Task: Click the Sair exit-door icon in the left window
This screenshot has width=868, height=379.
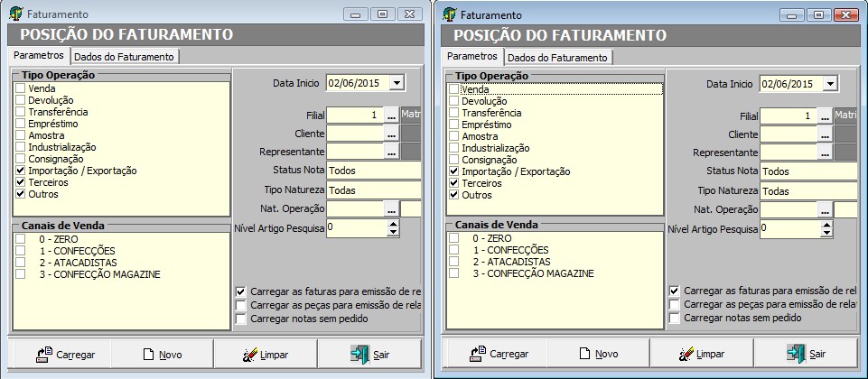Action: 359,354
